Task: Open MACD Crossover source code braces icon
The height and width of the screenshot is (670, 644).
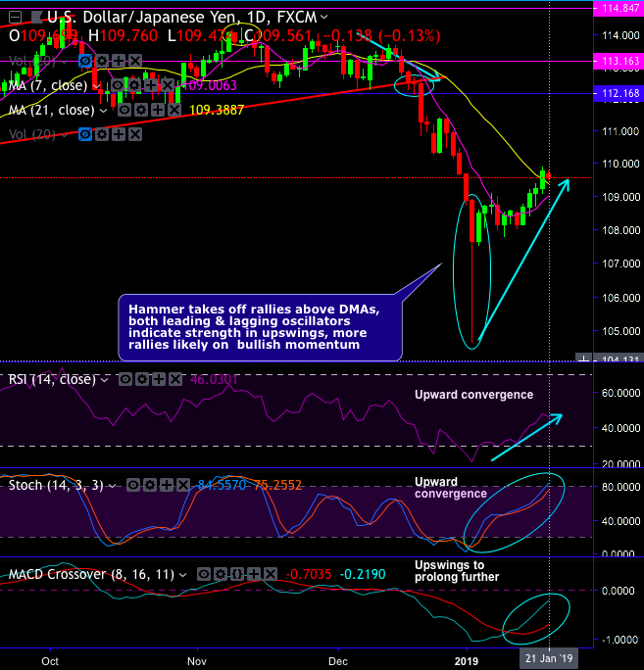Action: 237,574
